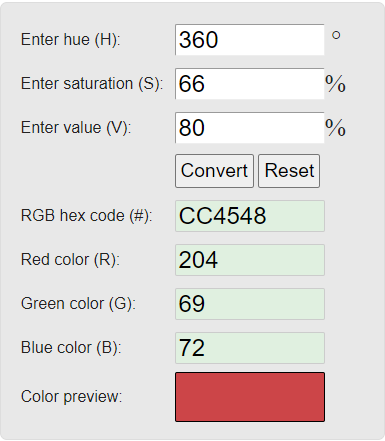Click the 'RGB hex code (#):' label
This screenshot has height=441, width=385.
pyautogui.click(x=87, y=216)
